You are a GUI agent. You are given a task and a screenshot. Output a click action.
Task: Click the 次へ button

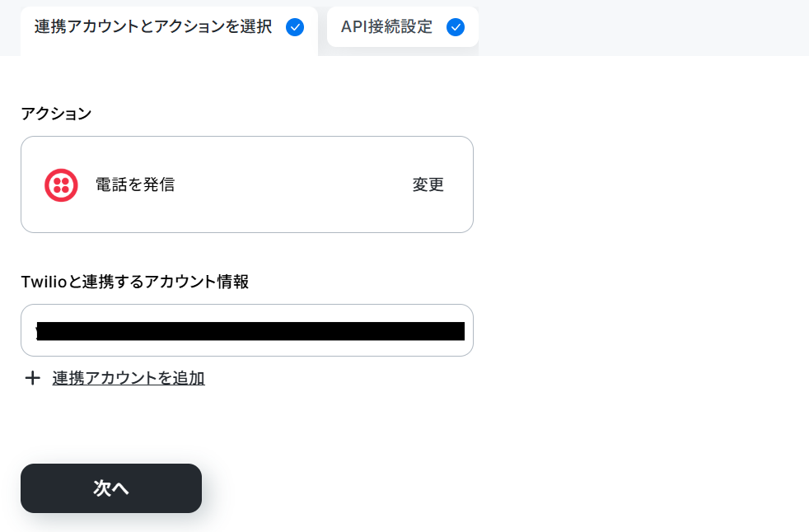tap(111, 488)
